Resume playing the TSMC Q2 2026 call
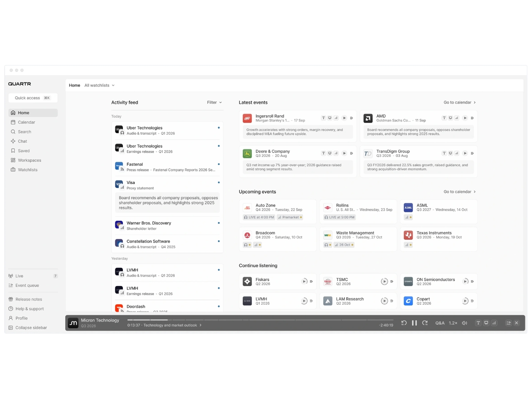The image size is (532, 399). click(384, 282)
